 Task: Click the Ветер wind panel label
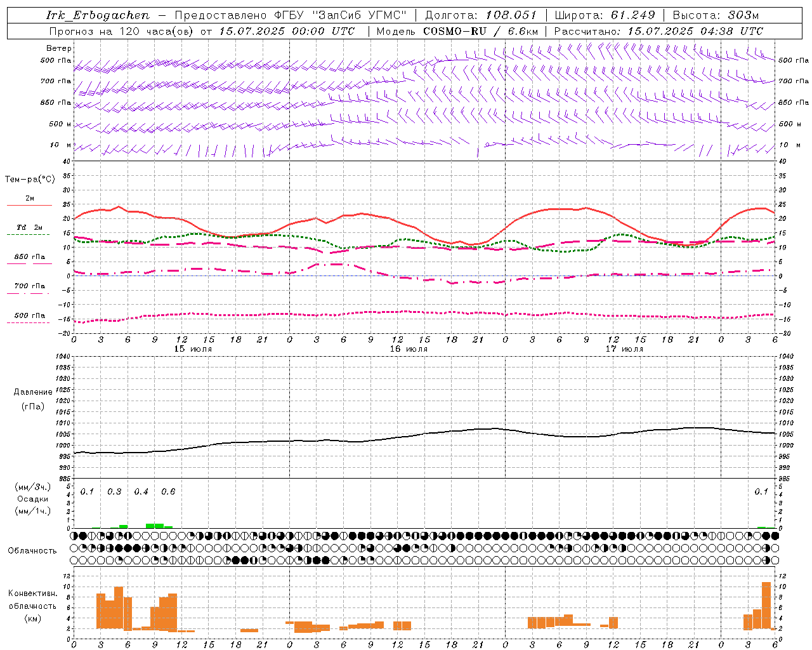click(59, 48)
